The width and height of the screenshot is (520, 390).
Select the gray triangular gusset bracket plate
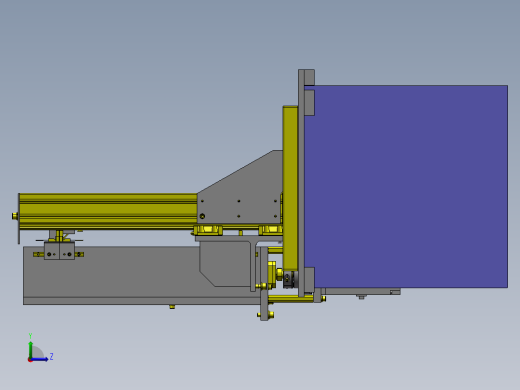240,187
